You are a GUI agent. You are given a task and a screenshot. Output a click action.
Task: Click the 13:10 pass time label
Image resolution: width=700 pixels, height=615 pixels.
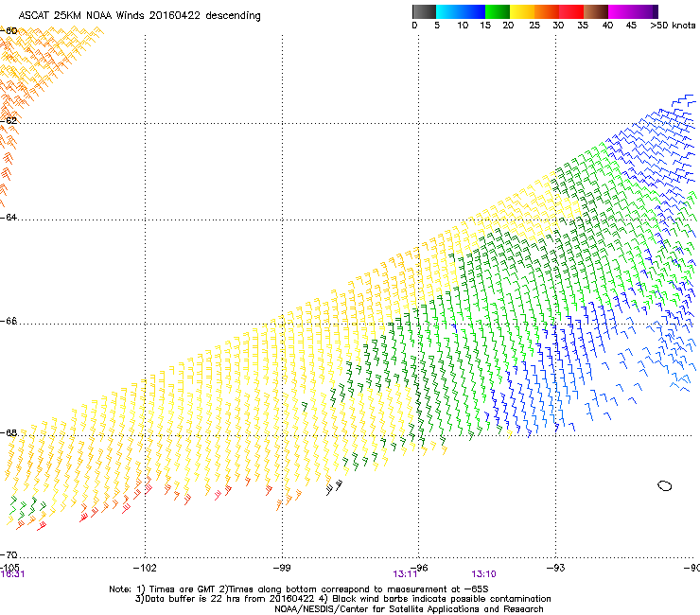(x=484, y=574)
